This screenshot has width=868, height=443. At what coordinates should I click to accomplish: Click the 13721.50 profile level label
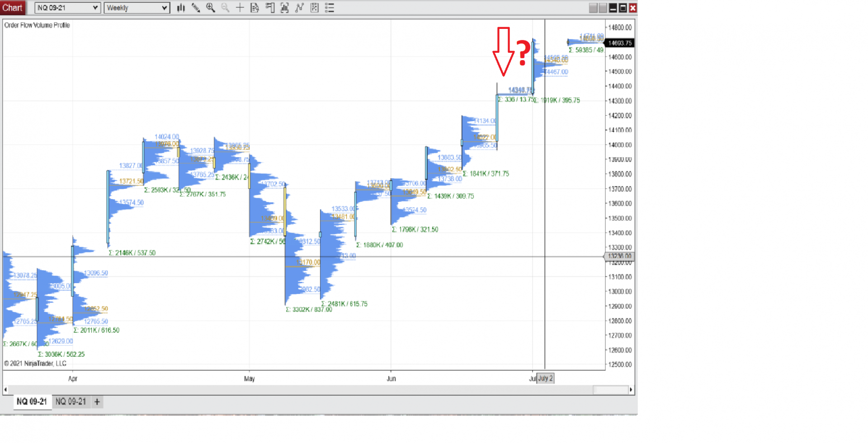[x=132, y=182]
